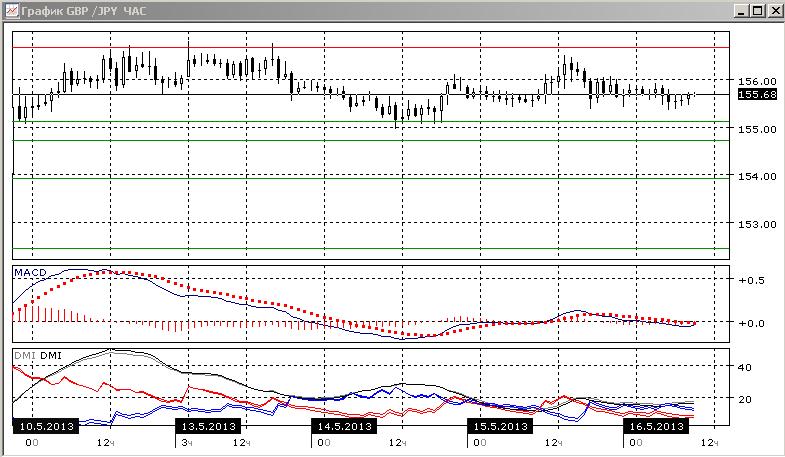Maximize the GBP/JPY chart window
Viewport: 785px width, 457px height.
click(x=758, y=11)
